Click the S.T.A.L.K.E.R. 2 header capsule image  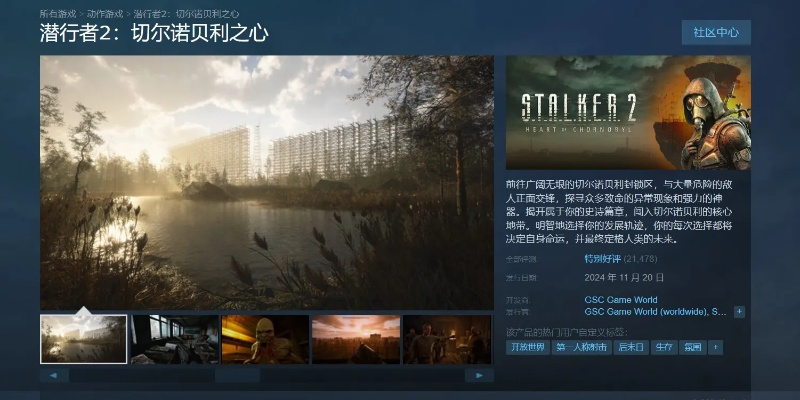[x=628, y=112]
